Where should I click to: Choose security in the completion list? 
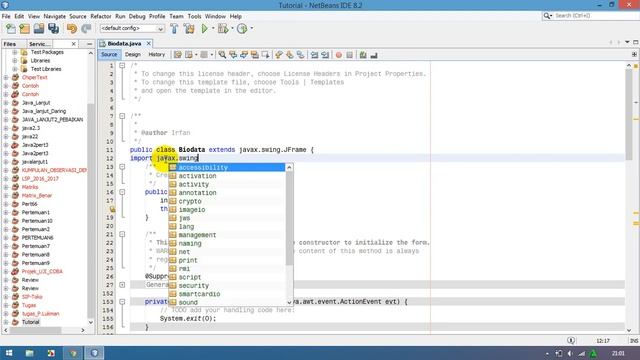point(227,286)
